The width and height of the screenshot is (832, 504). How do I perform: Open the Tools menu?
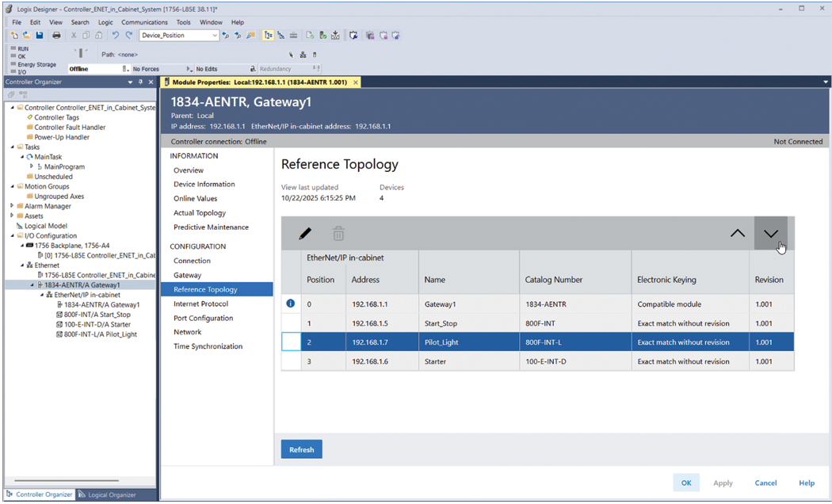[184, 22]
